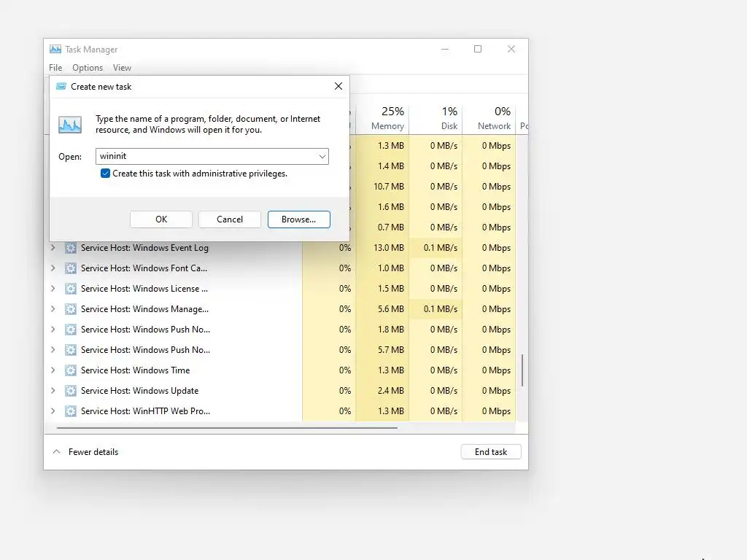Expand Service Host: WinHTTP Web Pro... row
Image resolution: width=747 pixels, height=560 pixels.
(53, 411)
